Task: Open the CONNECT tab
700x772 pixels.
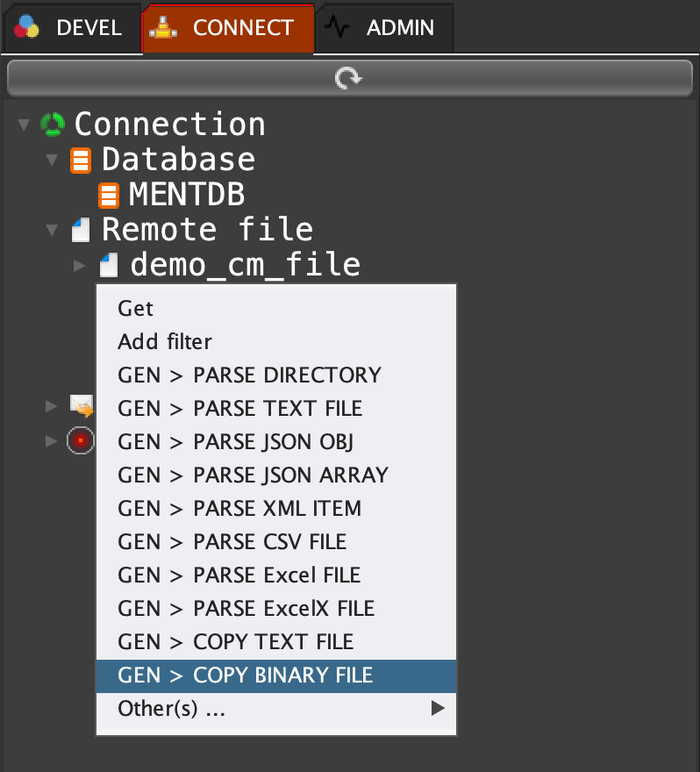Action: [227, 28]
